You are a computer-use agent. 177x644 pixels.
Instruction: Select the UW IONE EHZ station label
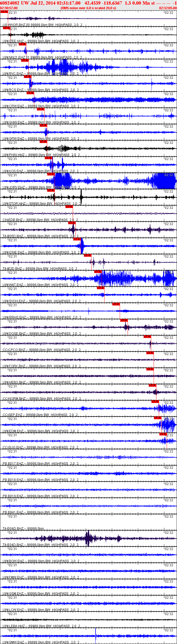point(41,252)
